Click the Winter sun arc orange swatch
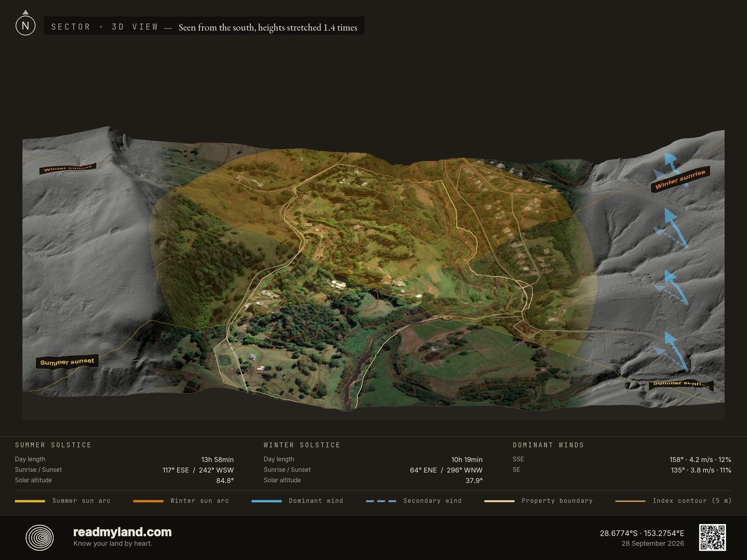 [x=148, y=501]
